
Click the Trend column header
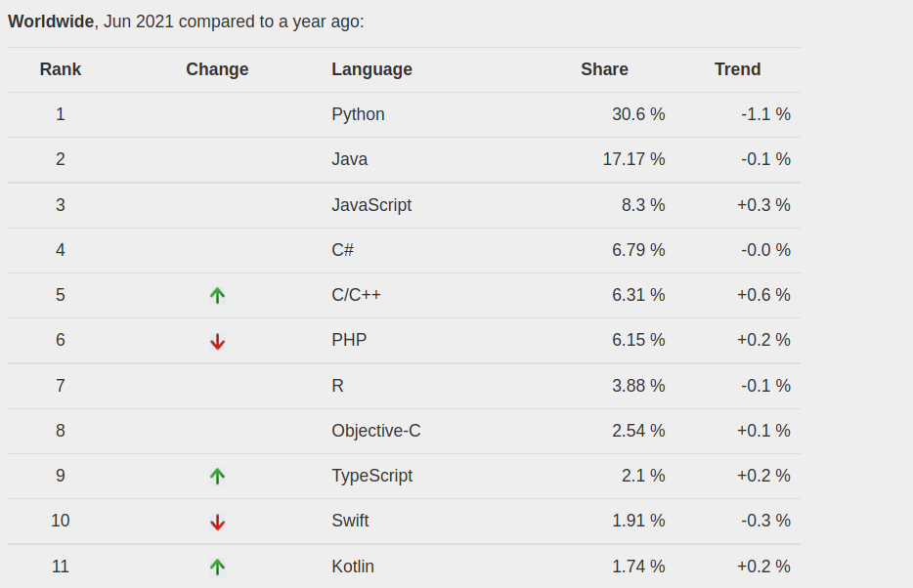click(x=737, y=69)
